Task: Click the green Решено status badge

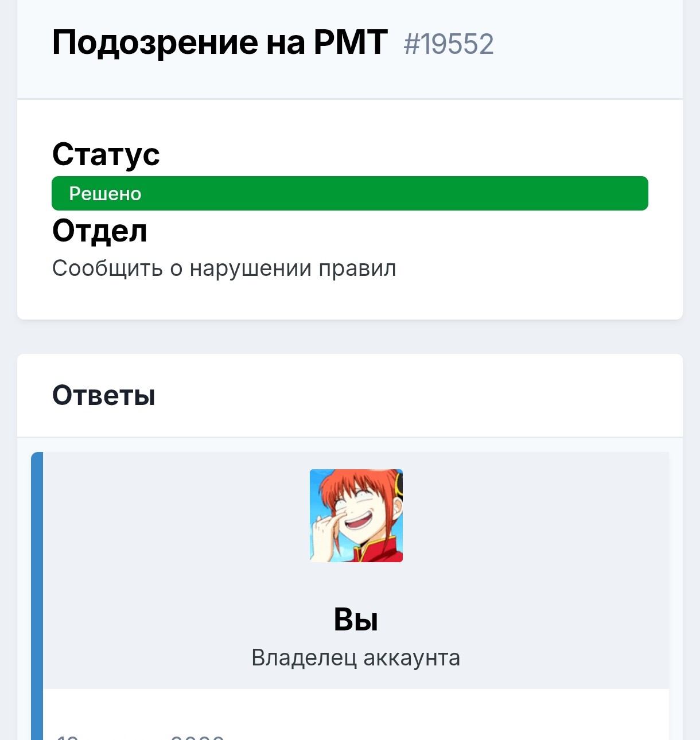Action: pyautogui.click(x=349, y=193)
